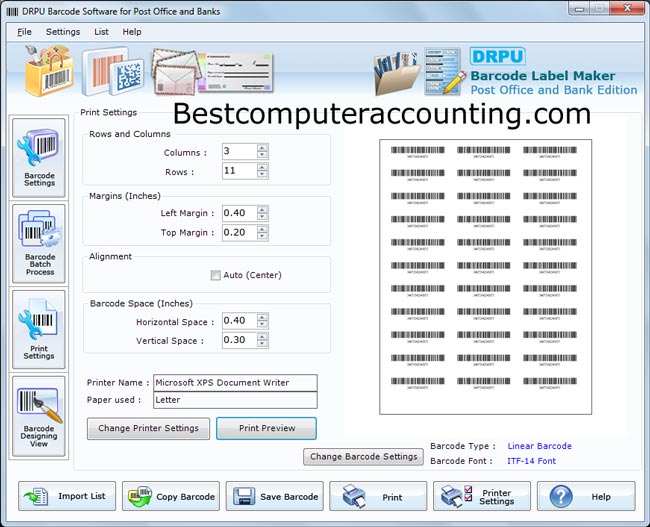Increase the Rows value with up arrow
This screenshot has width=650, height=527.
[x=262, y=167]
